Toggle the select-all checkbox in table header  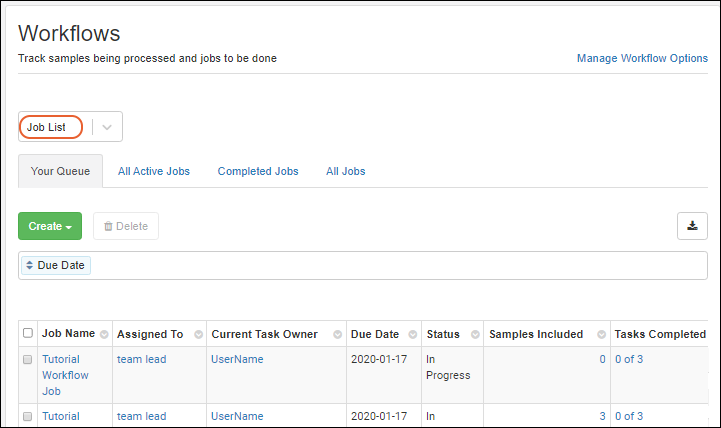pyautogui.click(x=28, y=334)
